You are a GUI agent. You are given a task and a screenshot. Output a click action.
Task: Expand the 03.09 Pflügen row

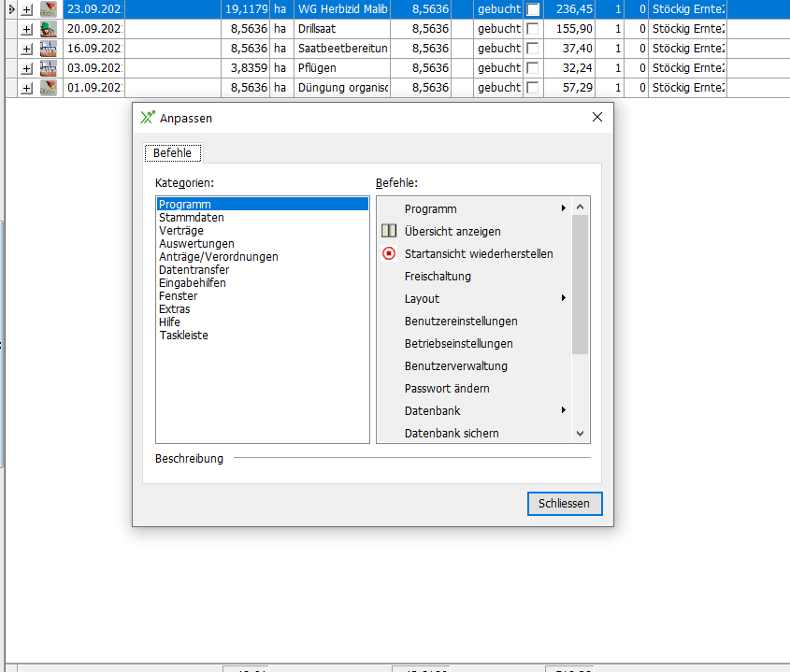26,68
